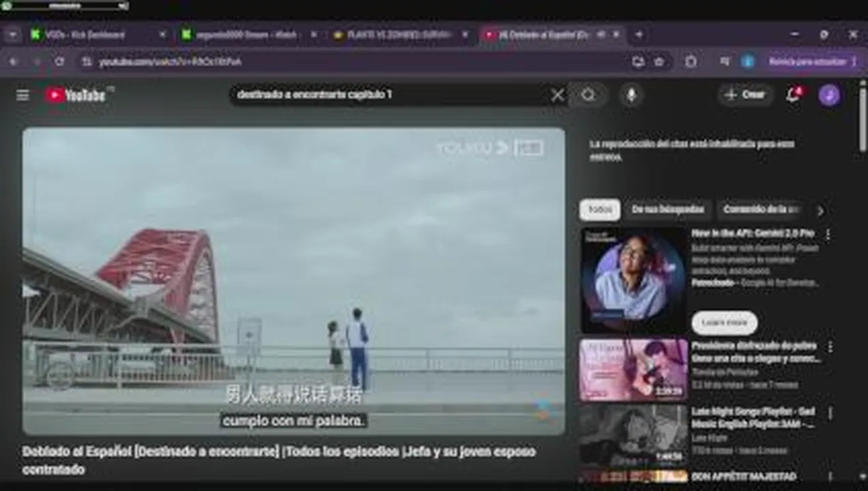Close the VODs Kick Dashboard tab
Image resolution: width=868 pixels, height=491 pixels.
[x=162, y=35]
